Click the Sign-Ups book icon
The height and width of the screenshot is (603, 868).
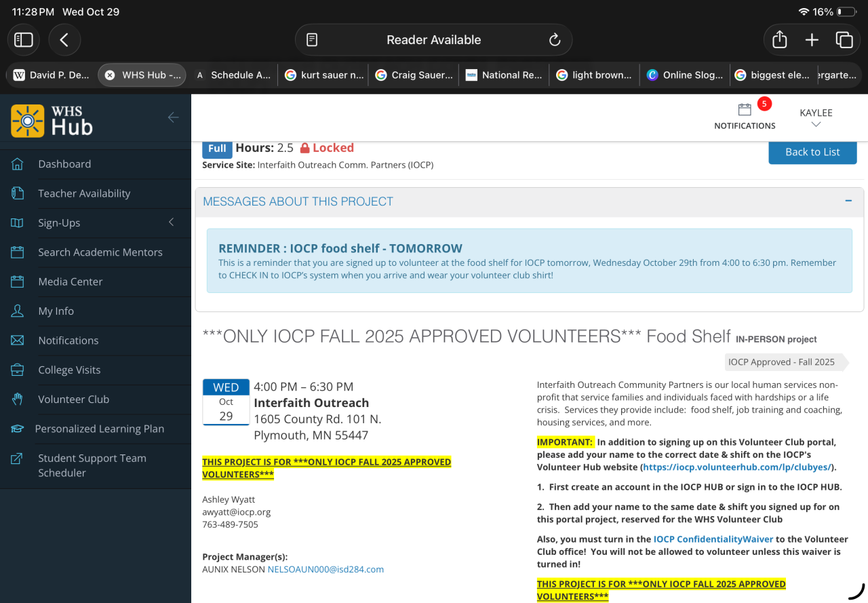(18, 222)
